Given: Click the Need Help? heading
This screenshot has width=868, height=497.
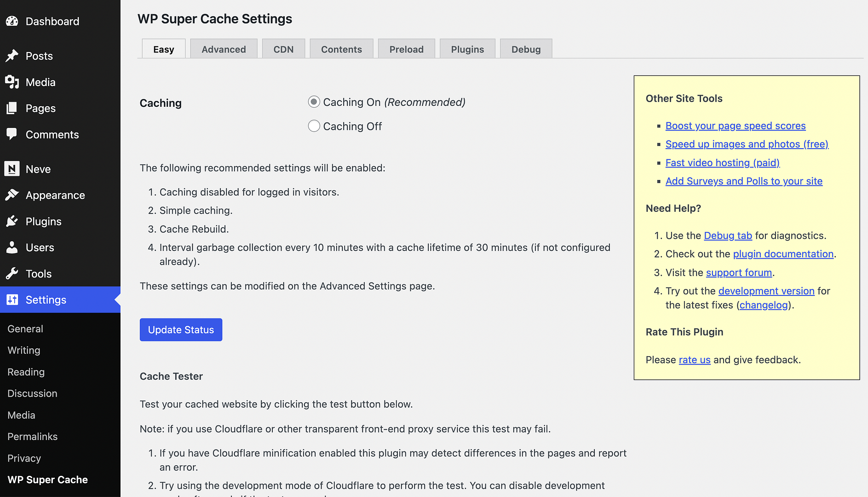Looking at the screenshot, I should coord(673,208).
